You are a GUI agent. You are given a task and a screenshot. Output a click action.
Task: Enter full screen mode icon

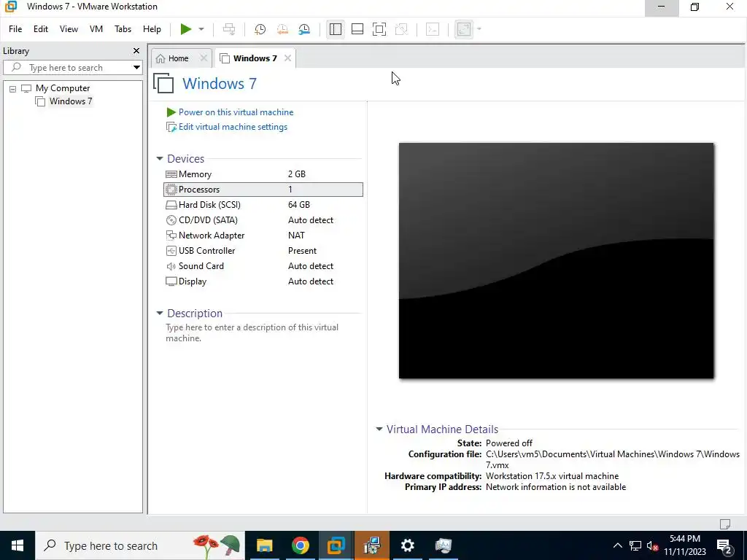(379, 29)
